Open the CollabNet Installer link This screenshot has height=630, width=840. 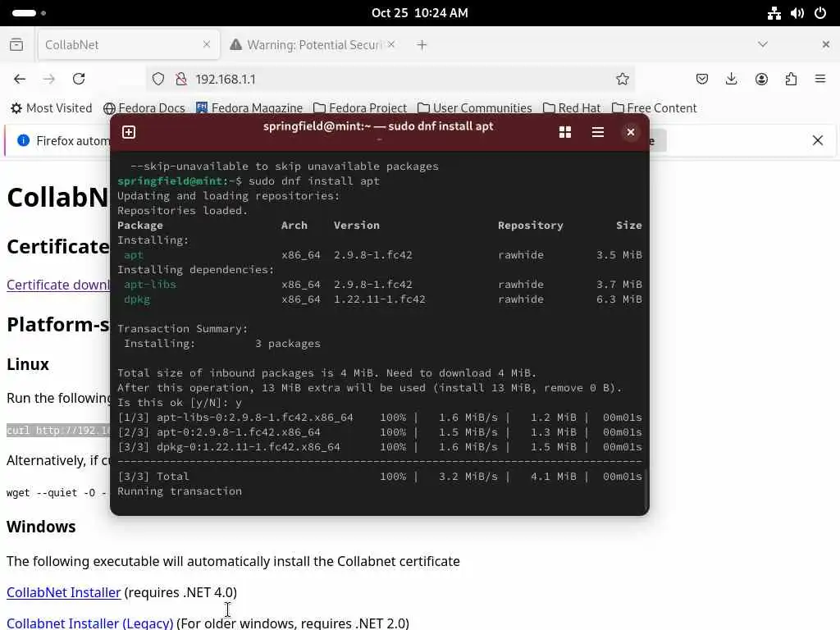click(x=64, y=592)
